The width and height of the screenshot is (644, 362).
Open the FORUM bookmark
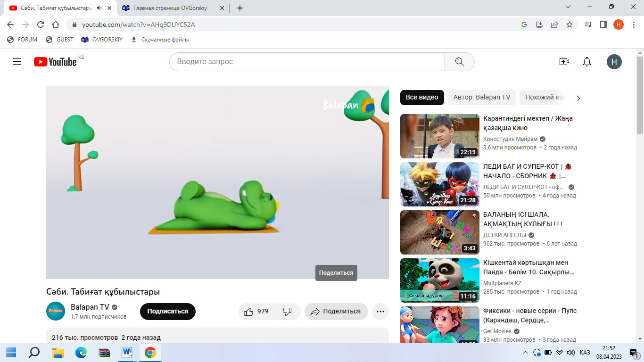(x=22, y=40)
